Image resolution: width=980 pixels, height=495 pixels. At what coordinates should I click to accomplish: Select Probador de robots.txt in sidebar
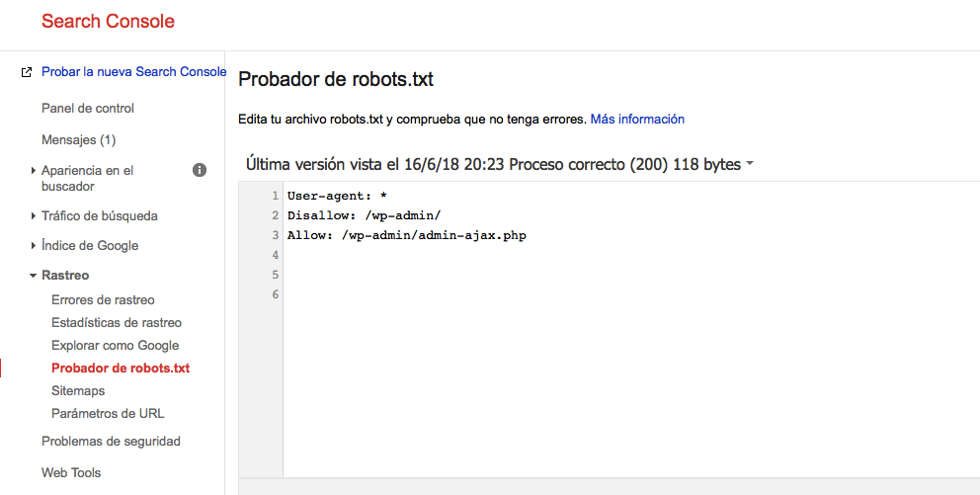click(121, 369)
